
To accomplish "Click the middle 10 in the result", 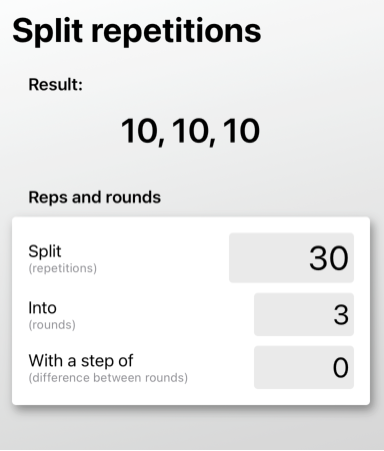I will (x=190, y=131).
